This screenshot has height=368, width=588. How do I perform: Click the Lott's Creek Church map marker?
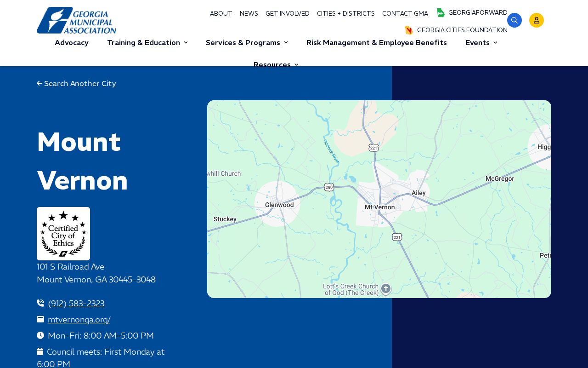386,288
